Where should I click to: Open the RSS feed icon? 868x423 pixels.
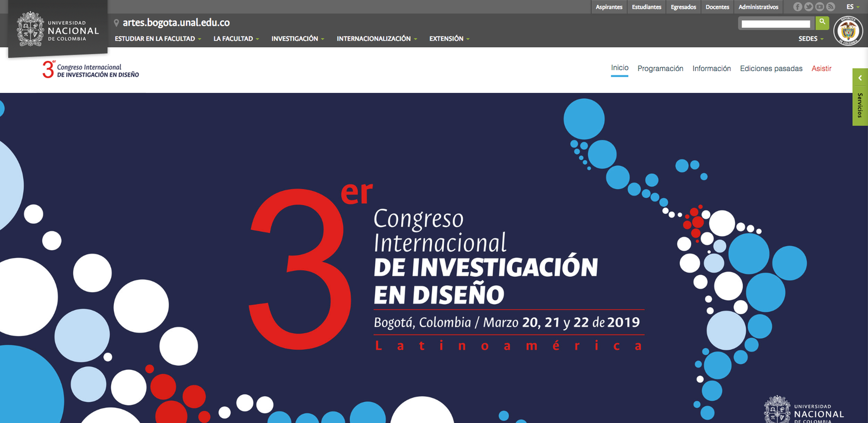coord(830,7)
